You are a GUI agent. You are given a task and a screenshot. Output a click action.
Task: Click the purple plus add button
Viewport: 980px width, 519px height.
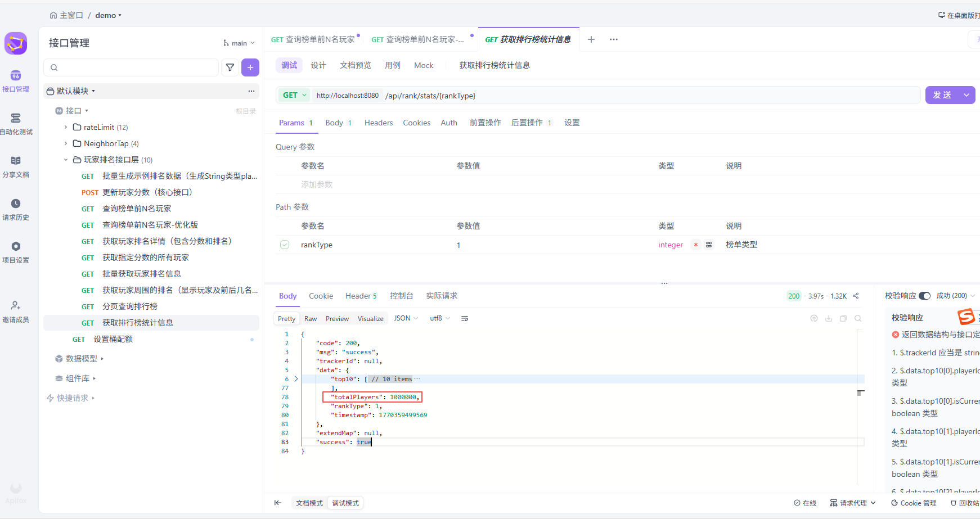point(250,67)
